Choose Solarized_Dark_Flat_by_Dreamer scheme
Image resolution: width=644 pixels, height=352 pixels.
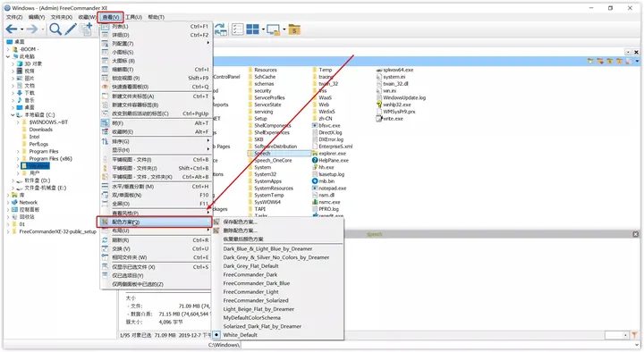(x=262, y=326)
